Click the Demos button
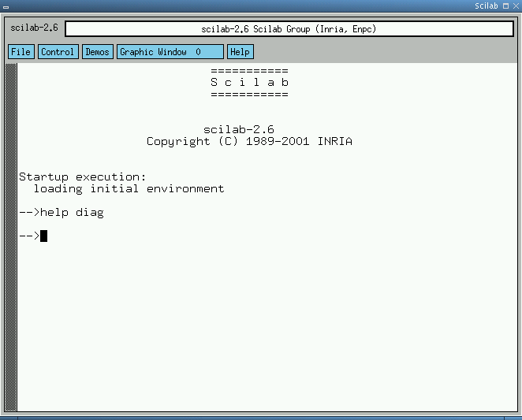522x420 pixels. tap(98, 52)
